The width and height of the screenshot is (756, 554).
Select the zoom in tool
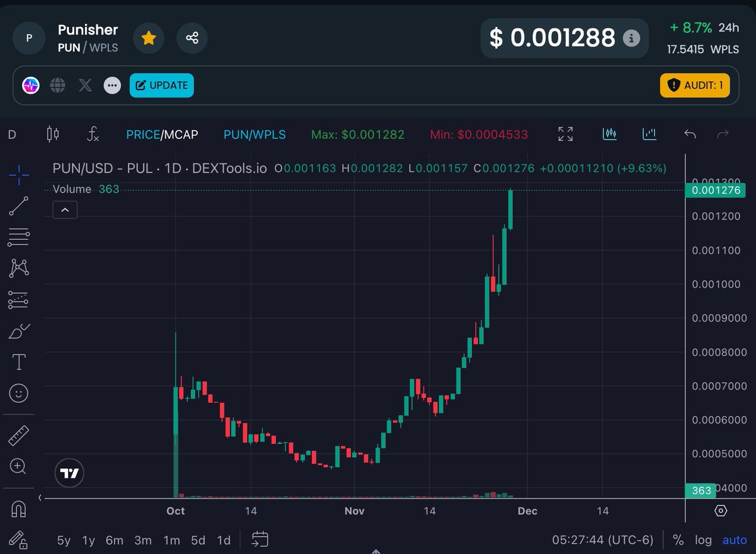[18, 466]
